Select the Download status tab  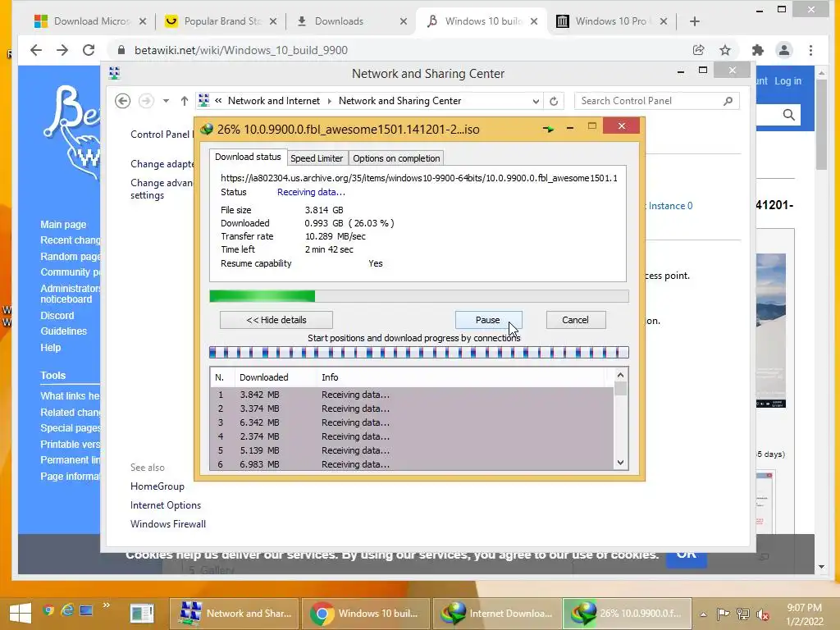(248, 157)
